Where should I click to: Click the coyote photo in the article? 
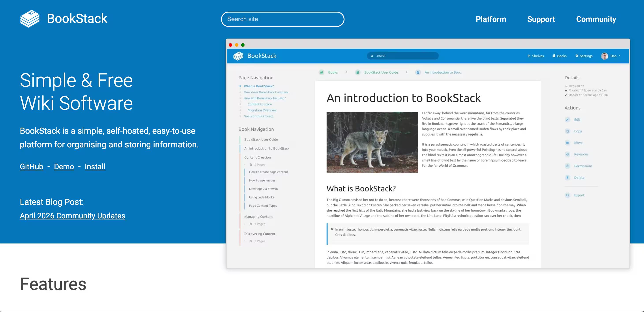click(x=372, y=142)
